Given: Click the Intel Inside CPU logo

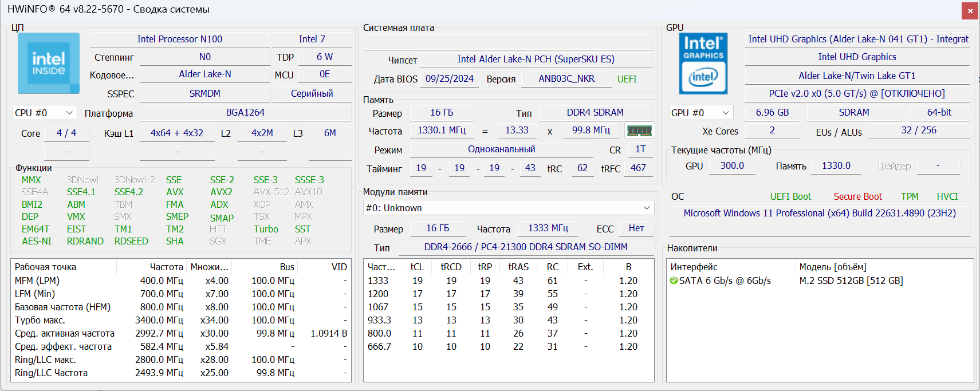Looking at the screenshot, I should [49, 64].
